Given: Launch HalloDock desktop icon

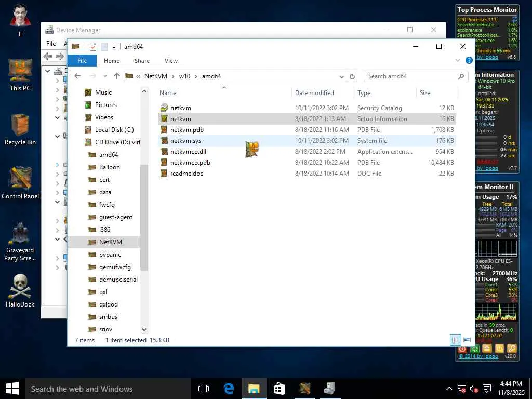Looking at the screenshot, I should pyautogui.click(x=20, y=291).
